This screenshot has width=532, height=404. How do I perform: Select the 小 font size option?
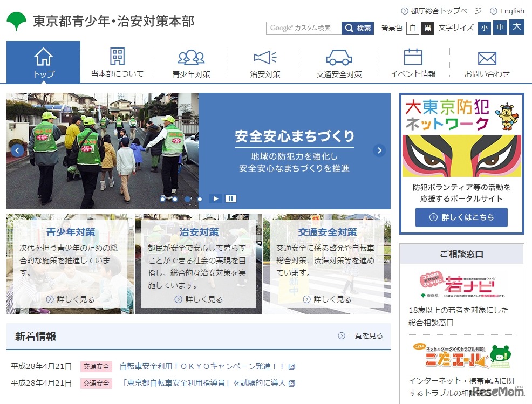tap(485, 28)
